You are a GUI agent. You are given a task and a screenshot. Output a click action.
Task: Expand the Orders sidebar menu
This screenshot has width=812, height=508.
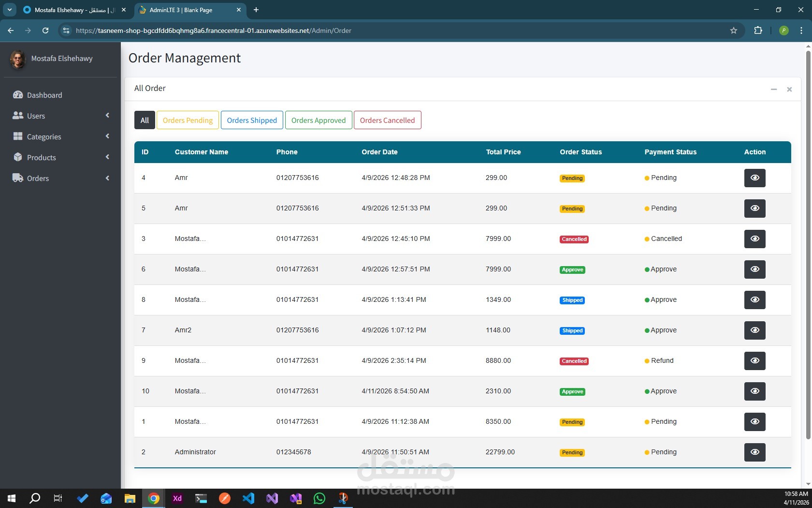(x=60, y=178)
